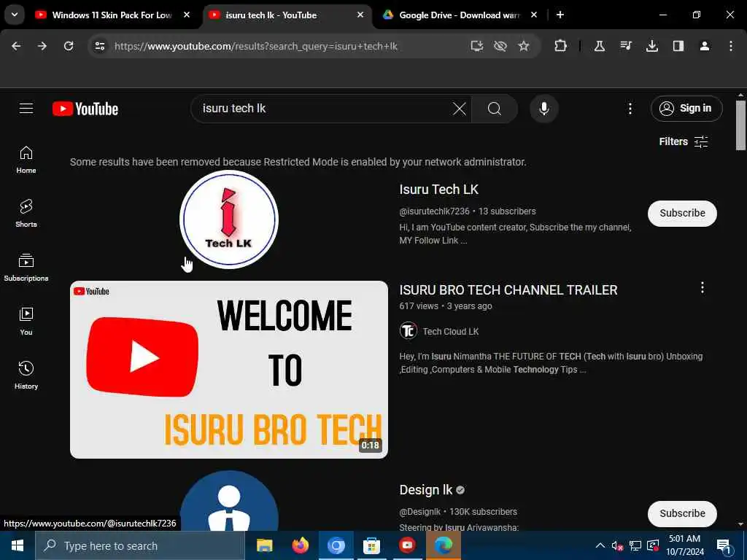This screenshot has width=747, height=560.
Task: Open the tracking protection eye icon
Action: [x=500, y=46]
